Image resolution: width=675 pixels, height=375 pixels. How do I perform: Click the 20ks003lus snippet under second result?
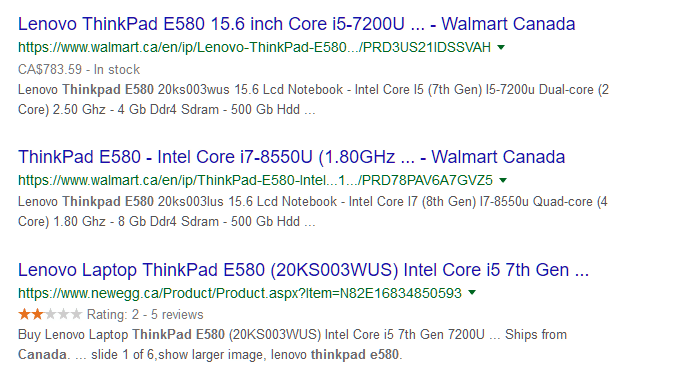[x=313, y=211]
